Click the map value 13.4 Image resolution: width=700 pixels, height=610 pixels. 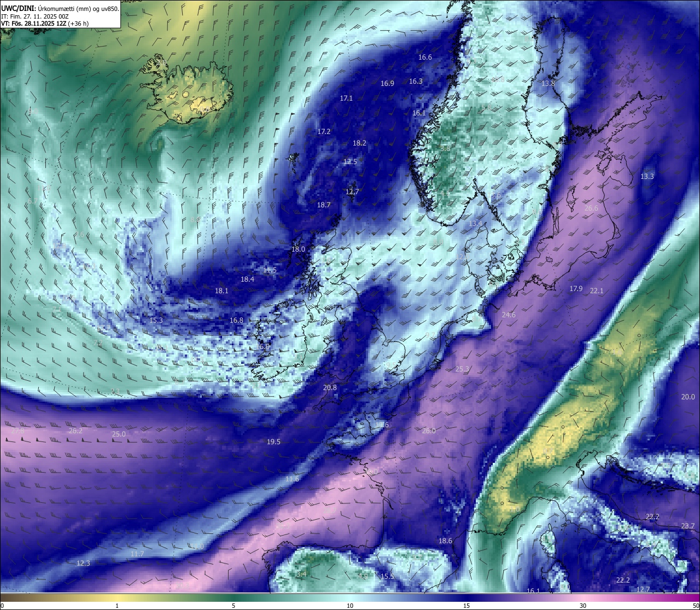pyautogui.click(x=476, y=223)
